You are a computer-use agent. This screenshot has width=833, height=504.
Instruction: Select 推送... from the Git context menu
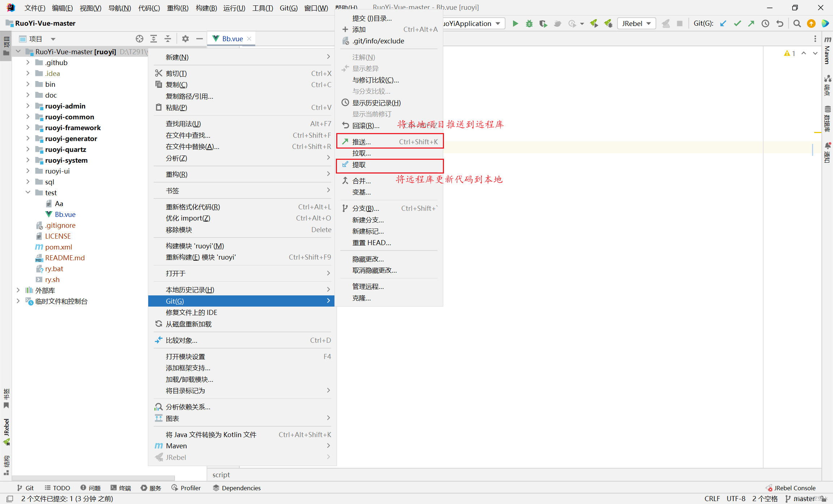click(x=362, y=141)
